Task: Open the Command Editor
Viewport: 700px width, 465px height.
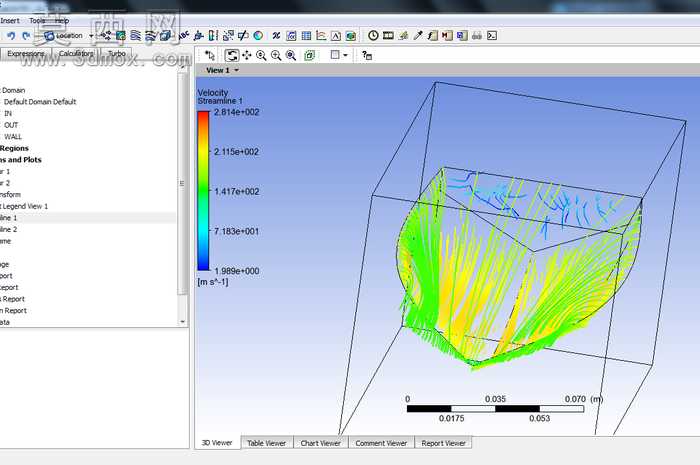Action: point(492,36)
